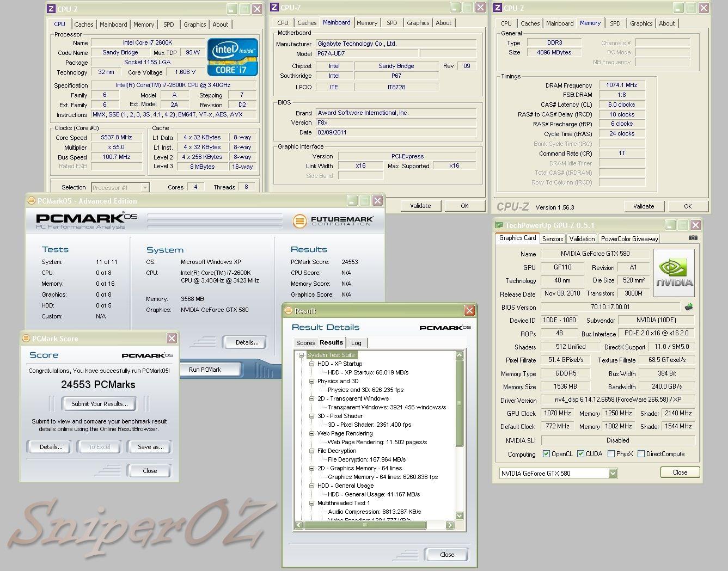Collapse the HDD - XP Startup node
This screenshot has height=571, width=728.
(312, 364)
